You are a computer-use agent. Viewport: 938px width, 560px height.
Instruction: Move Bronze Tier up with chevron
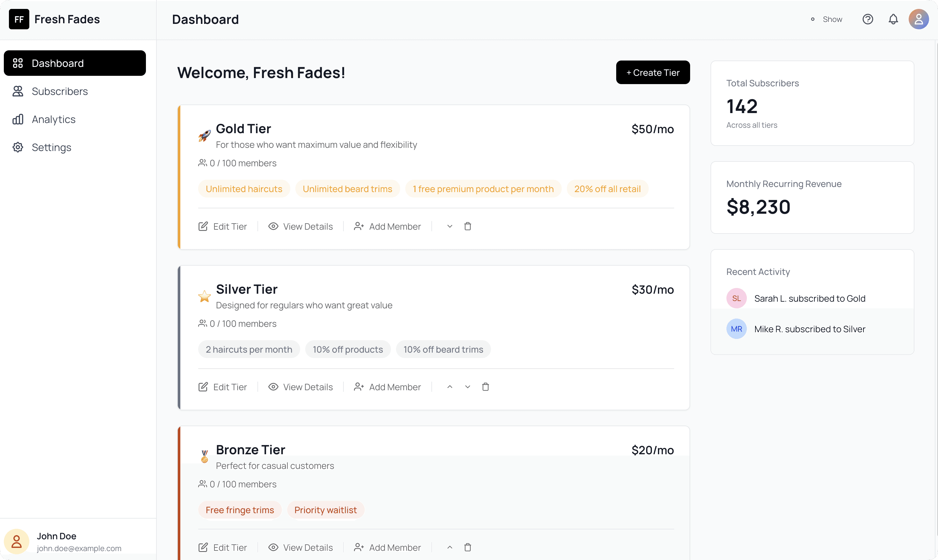coord(450,547)
